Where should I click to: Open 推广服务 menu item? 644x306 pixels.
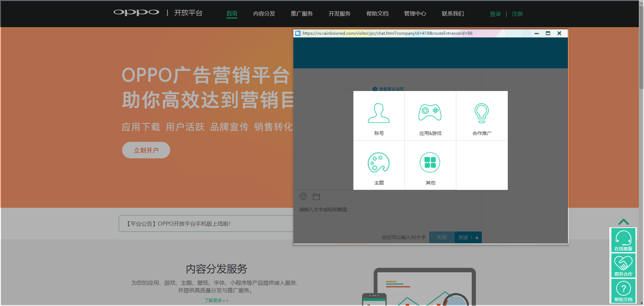pyautogui.click(x=302, y=14)
